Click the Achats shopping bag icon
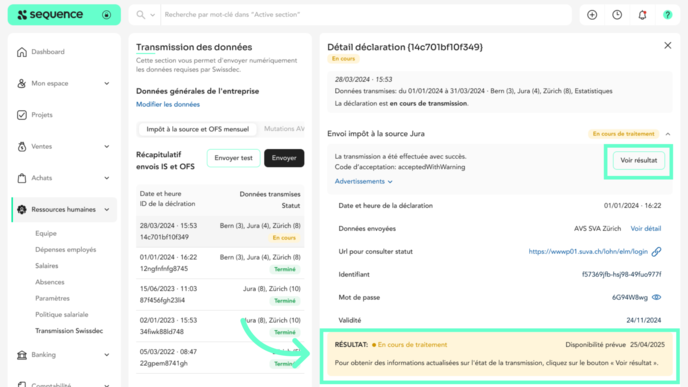The height and width of the screenshot is (387, 688). pyautogui.click(x=22, y=178)
